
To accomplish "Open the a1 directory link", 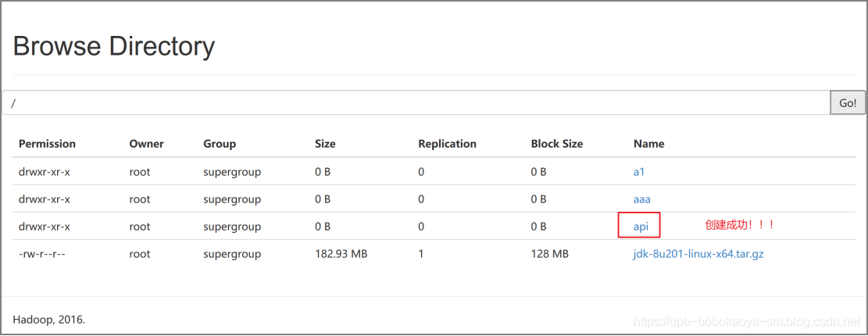I will pyautogui.click(x=639, y=172).
